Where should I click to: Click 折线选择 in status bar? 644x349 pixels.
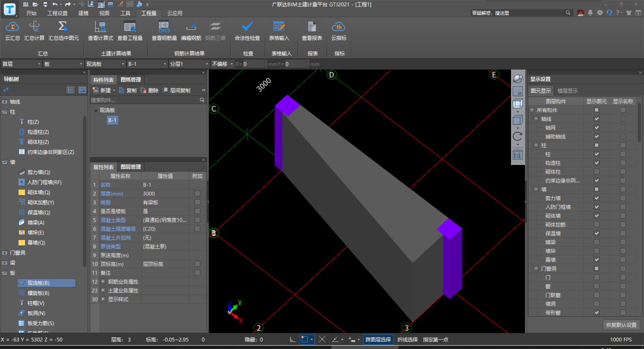pos(408,340)
